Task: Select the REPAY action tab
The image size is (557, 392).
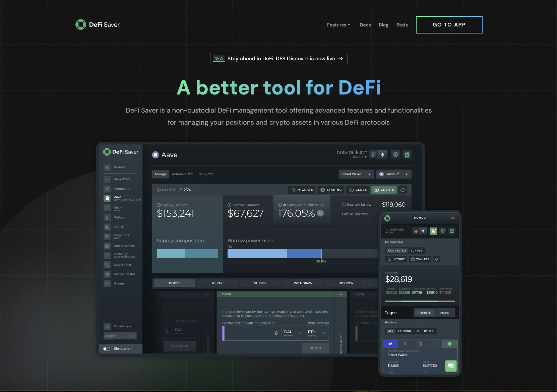Action: [217, 283]
